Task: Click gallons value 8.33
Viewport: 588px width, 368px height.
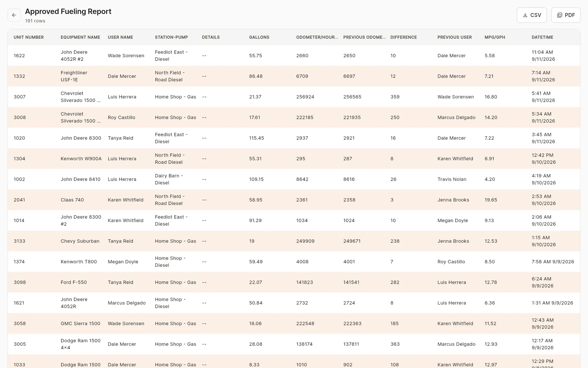Action: [254, 365]
